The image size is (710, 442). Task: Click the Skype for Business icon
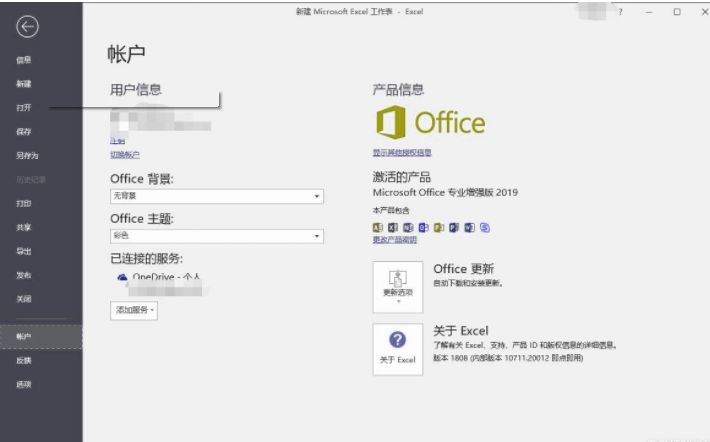[485, 227]
